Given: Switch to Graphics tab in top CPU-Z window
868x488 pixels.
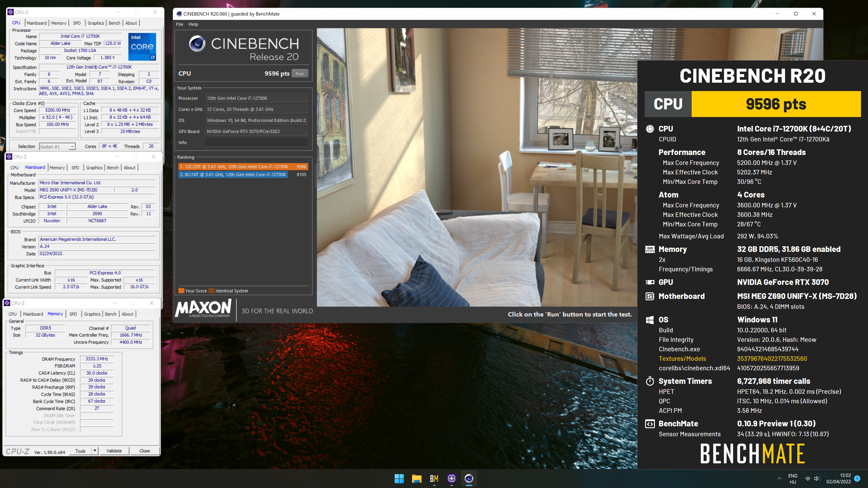Looking at the screenshot, I should 96,23.
